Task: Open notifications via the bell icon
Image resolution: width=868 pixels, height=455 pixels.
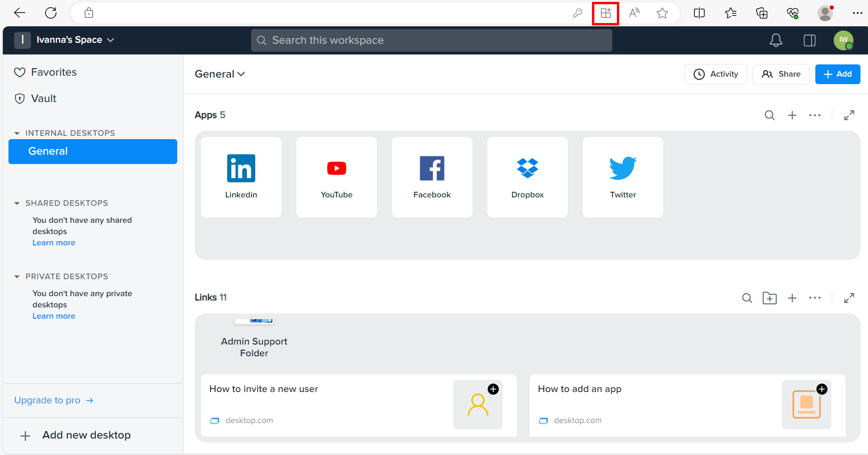Action: (776, 40)
